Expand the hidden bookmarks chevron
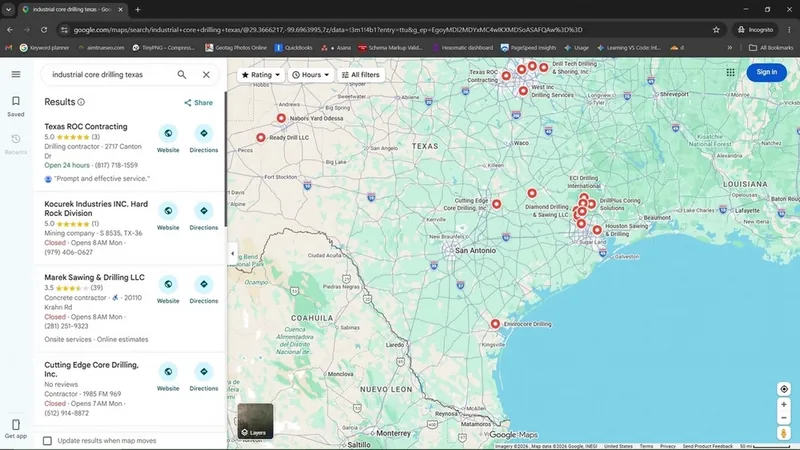This screenshot has height=450, width=800. click(x=730, y=47)
